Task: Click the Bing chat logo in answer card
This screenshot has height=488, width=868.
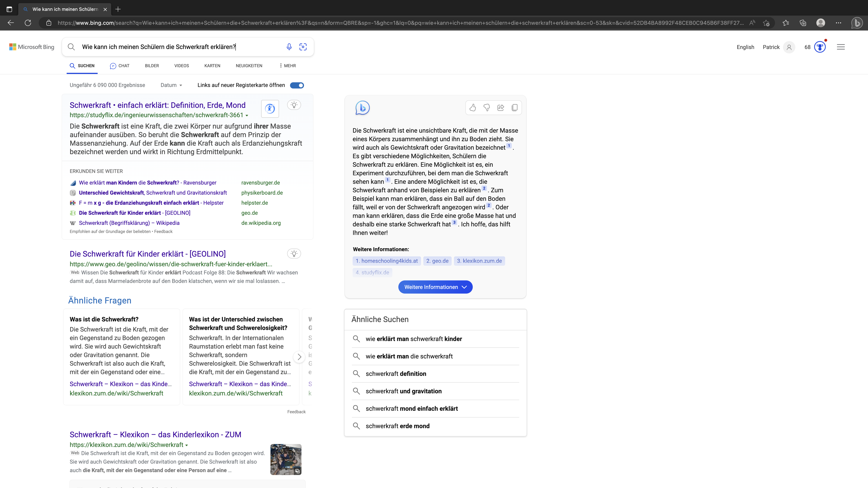Action: point(363,108)
